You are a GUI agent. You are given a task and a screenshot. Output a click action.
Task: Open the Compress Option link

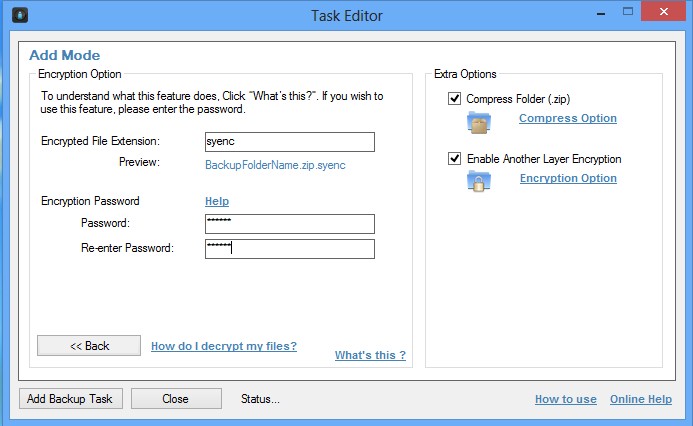pos(567,118)
